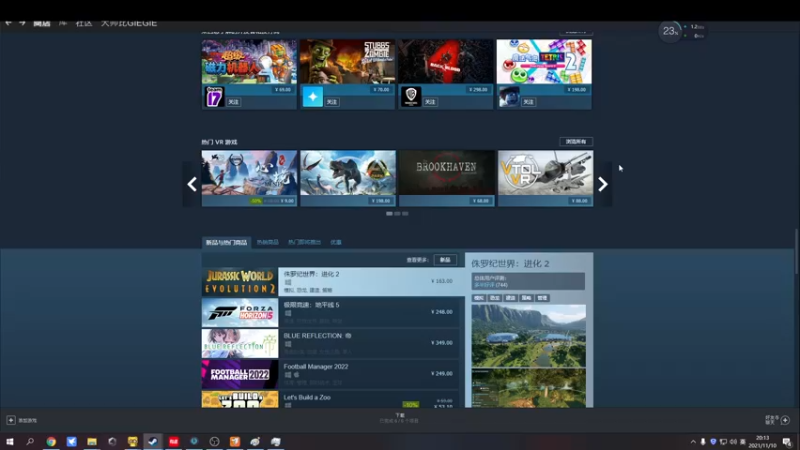The image size is (800, 450).
Task: Open the Windows Start menu
Action: tap(10, 441)
